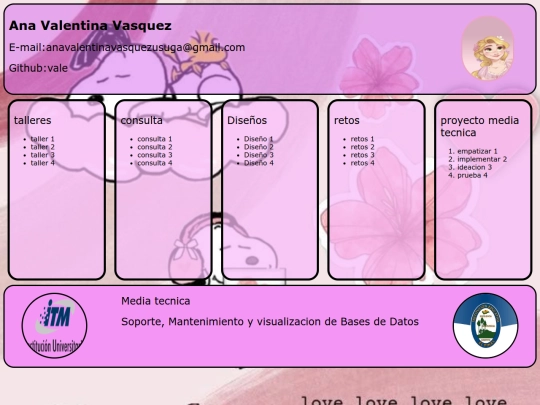Select list item consulta 1

click(x=155, y=139)
